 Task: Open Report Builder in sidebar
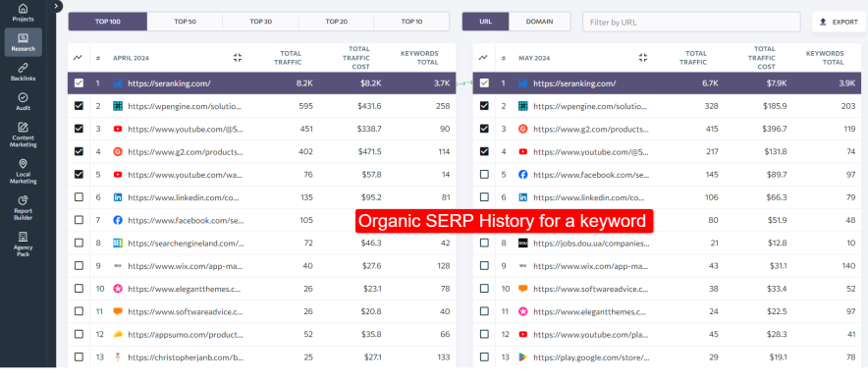click(x=24, y=207)
